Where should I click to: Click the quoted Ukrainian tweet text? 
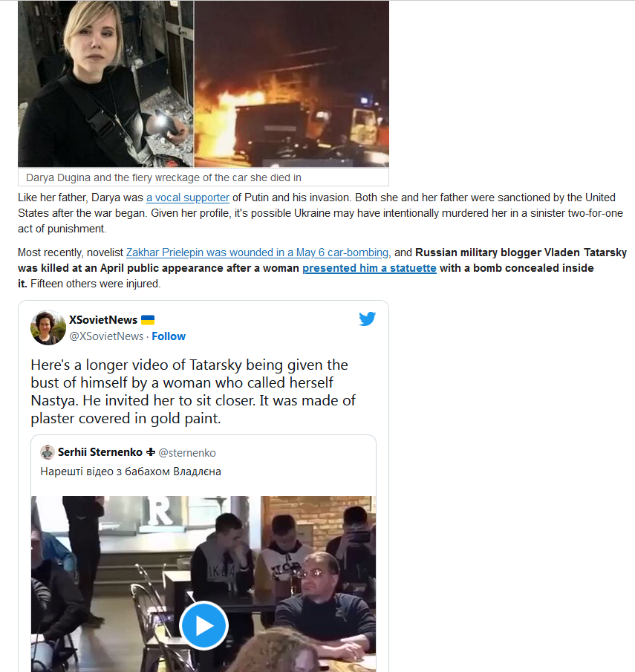point(131,472)
